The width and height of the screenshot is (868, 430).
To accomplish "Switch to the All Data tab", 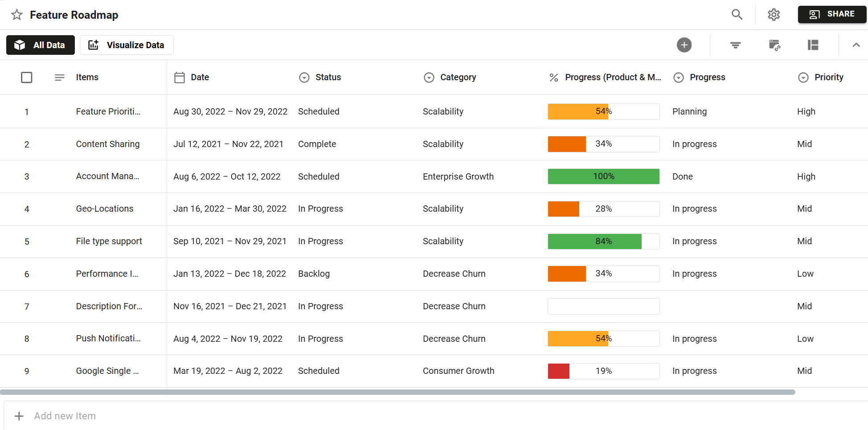I will 41,45.
